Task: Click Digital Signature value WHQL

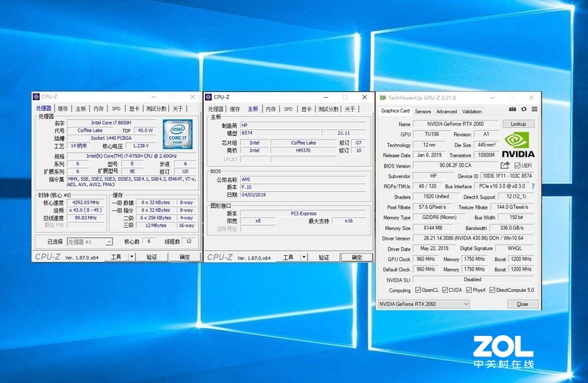Action: 515,248
